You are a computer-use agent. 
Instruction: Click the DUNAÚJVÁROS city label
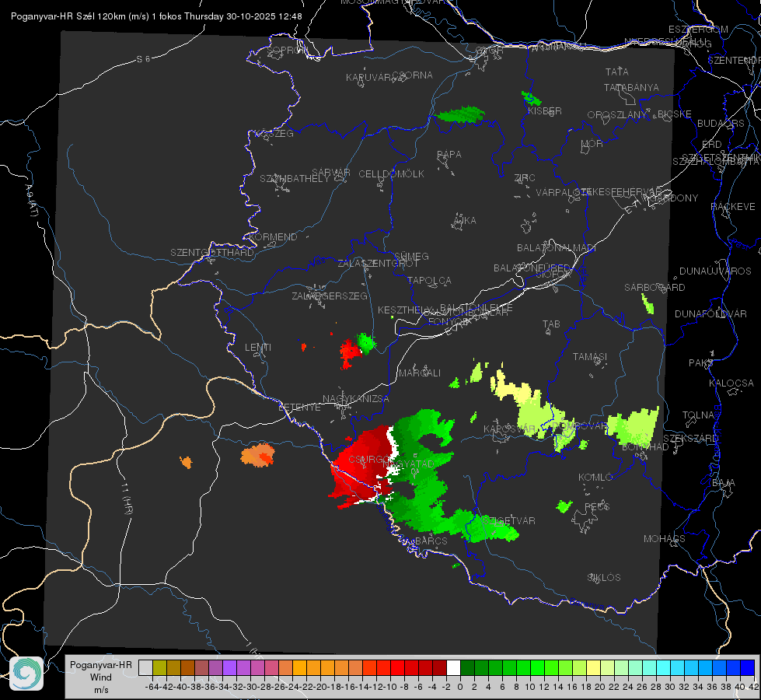[x=715, y=271]
